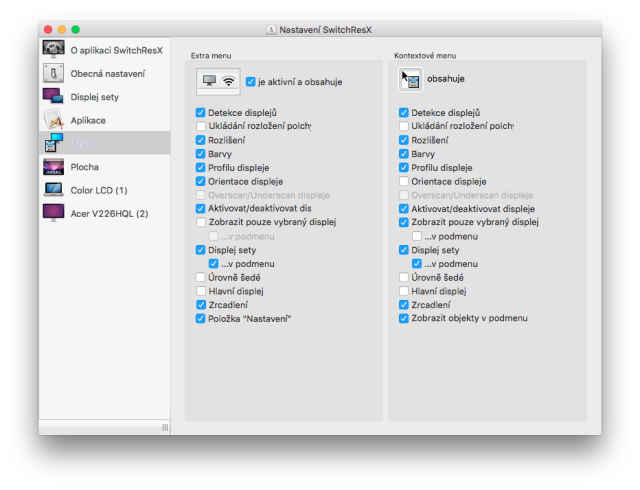Toggle Aktivovat/deaktivovat in Extra menu
640x490 pixels.
point(200,208)
